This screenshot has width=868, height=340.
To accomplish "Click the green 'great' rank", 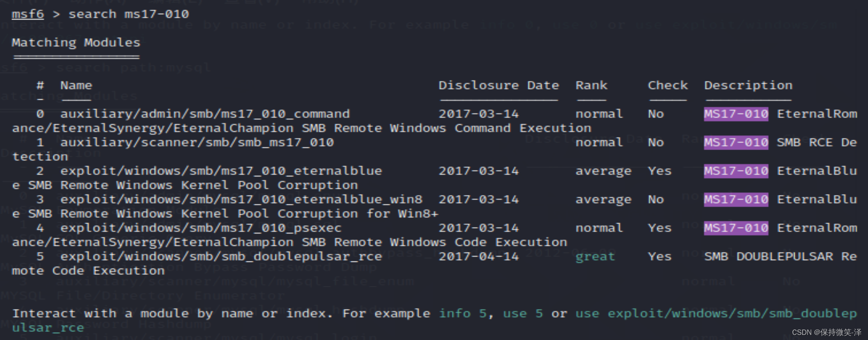I will (595, 257).
